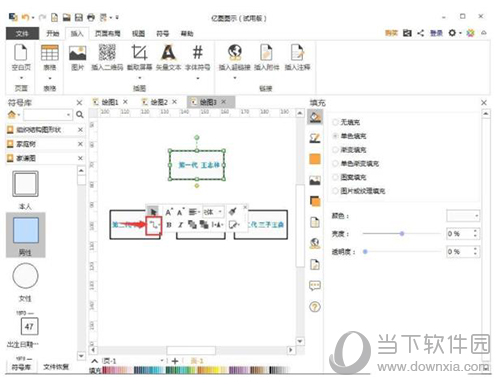Image resolution: width=500 pixels, height=385 pixels.
Task: Open the fill color (颜色) dropdown
Action: coord(463,216)
